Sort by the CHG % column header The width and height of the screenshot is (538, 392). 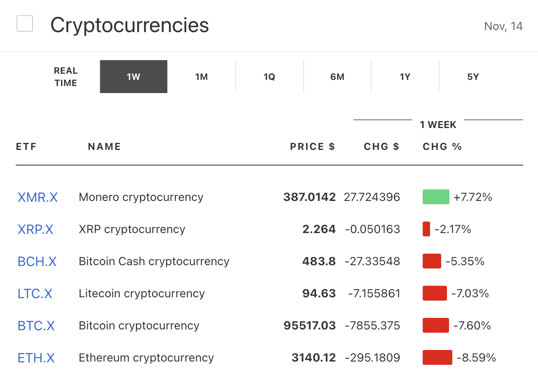442,147
